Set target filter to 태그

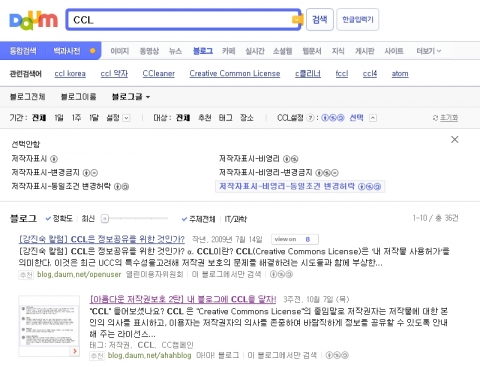pos(226,118)
